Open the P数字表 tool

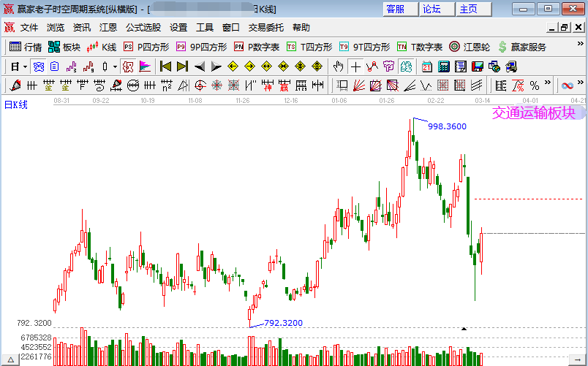tap(257, 47)
